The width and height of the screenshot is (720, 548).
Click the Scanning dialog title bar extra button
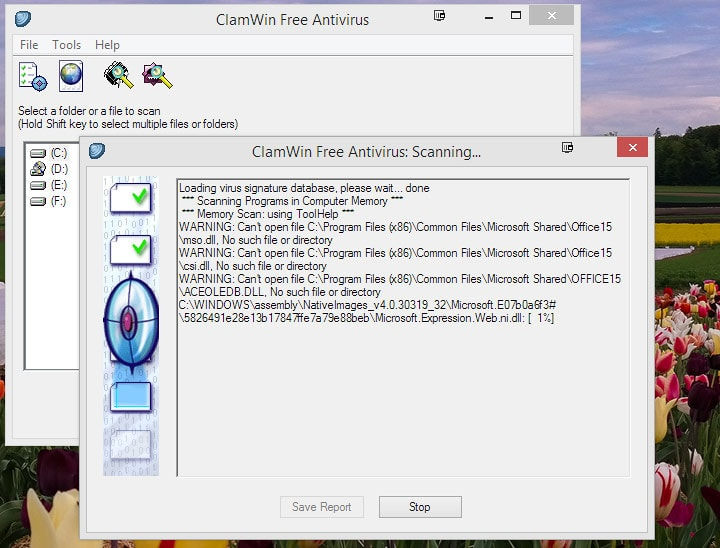568,147
